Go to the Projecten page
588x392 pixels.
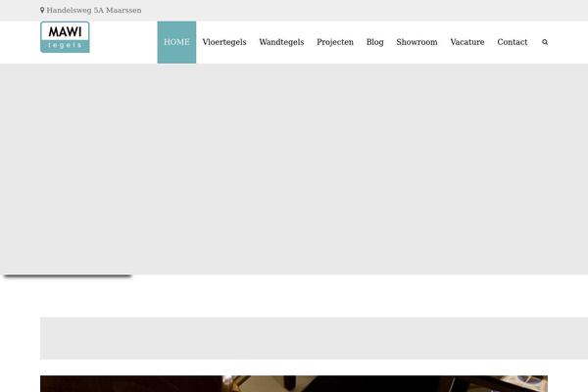[335, 42]
